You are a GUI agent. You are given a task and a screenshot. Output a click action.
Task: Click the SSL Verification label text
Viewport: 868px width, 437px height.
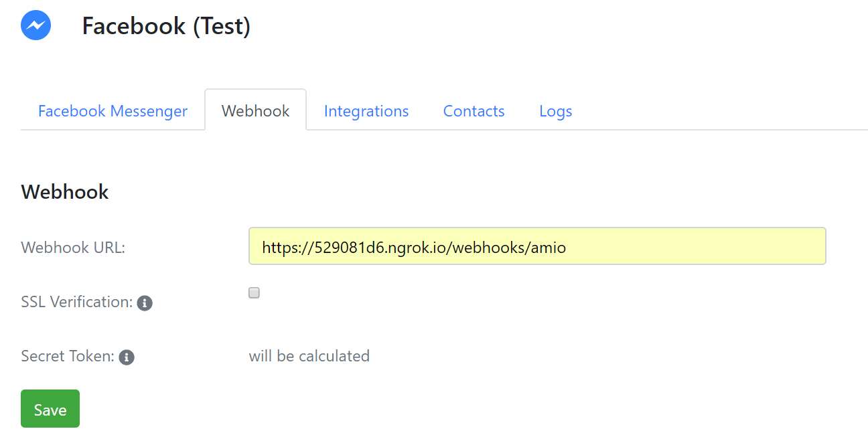(x=77, y=302)
